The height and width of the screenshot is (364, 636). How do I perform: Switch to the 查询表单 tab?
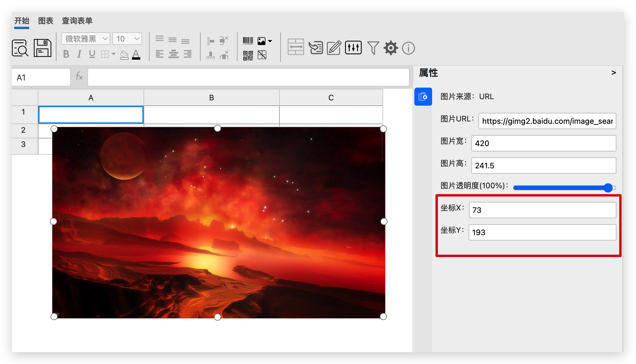pos(77,21)
